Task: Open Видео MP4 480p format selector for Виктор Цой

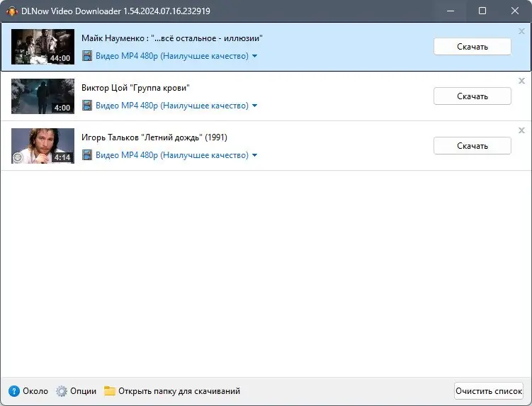Action: [x=172, y=106]
